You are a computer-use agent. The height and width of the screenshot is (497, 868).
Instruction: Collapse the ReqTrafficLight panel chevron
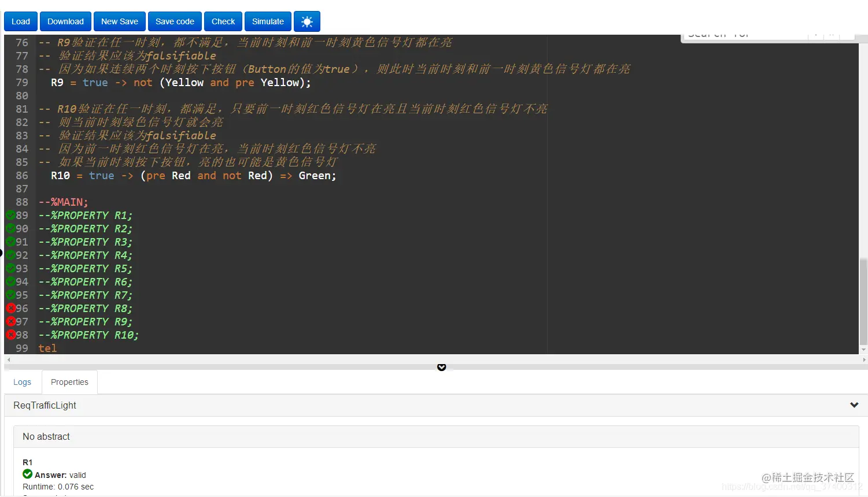[x=854, y=405]
